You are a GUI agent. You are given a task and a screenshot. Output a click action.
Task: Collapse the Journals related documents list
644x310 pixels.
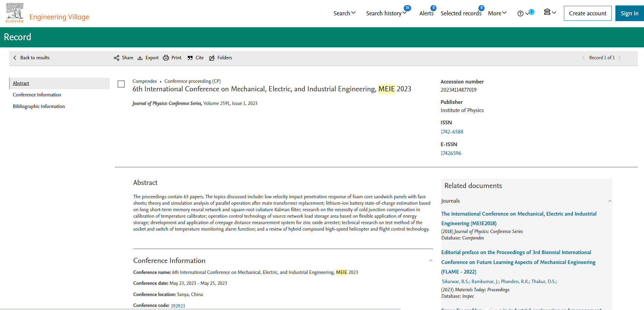point(610,201)
